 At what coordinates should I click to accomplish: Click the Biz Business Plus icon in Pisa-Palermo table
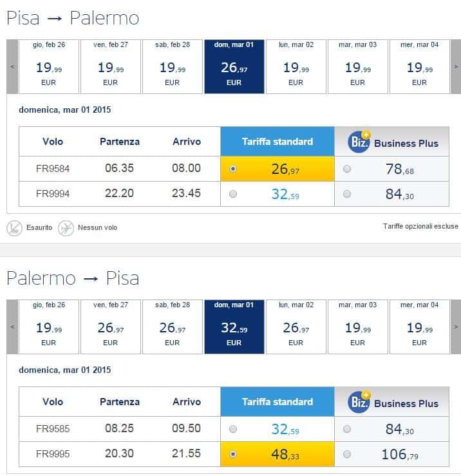click(359, 141)
